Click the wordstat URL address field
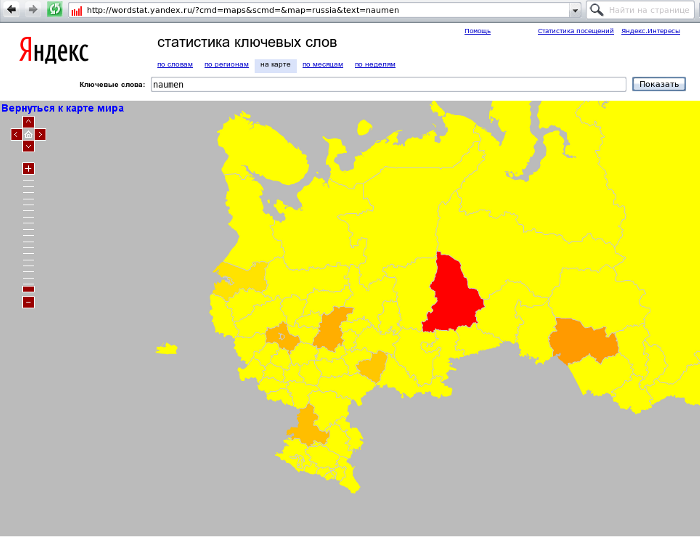This screenshot has height=538, width=700. (x=326, y=10)
